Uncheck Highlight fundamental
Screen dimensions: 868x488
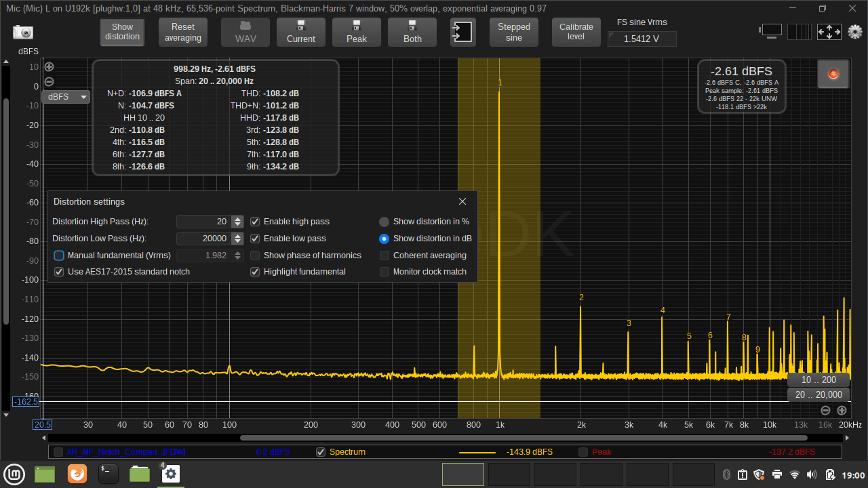[x=255, y=272]
